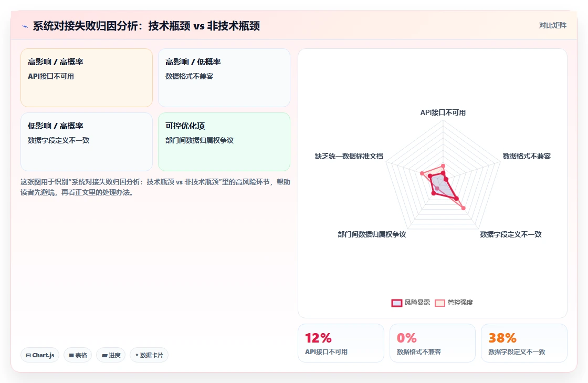Screen dimensions: 588x383
Task: Click radar axis label 部门间数据归属权争议
Action: click(372, 234)
